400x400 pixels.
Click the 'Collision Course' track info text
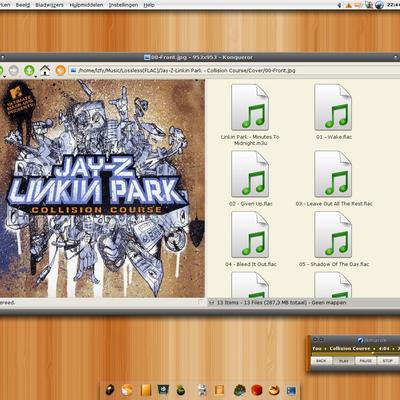pyautogui.click(x=350, y=348)
